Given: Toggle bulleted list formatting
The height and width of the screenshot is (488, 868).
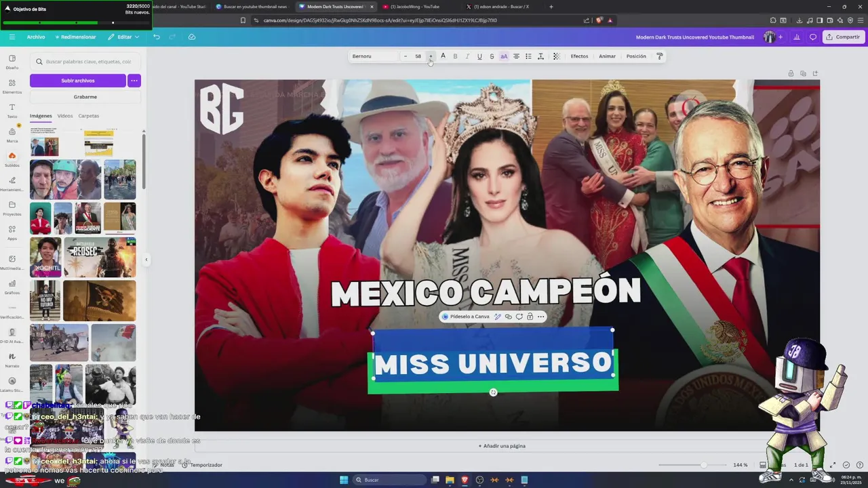Looking at the screenshot, I should coord(528,56).
